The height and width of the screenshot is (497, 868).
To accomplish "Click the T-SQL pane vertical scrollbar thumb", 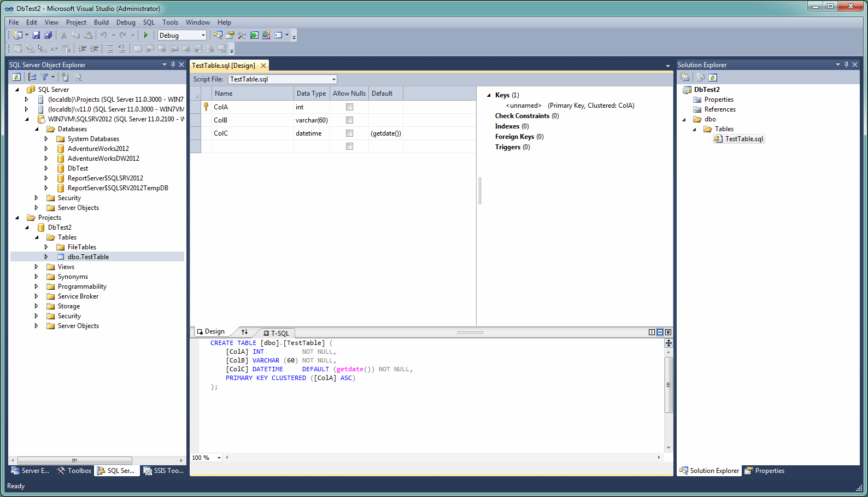I will coord(668,385).
